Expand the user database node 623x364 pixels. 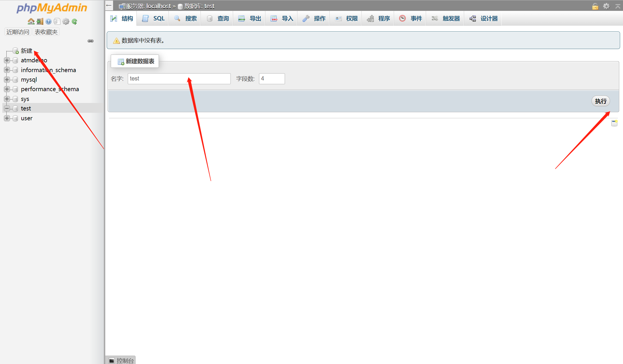click(x=7, y=118)
